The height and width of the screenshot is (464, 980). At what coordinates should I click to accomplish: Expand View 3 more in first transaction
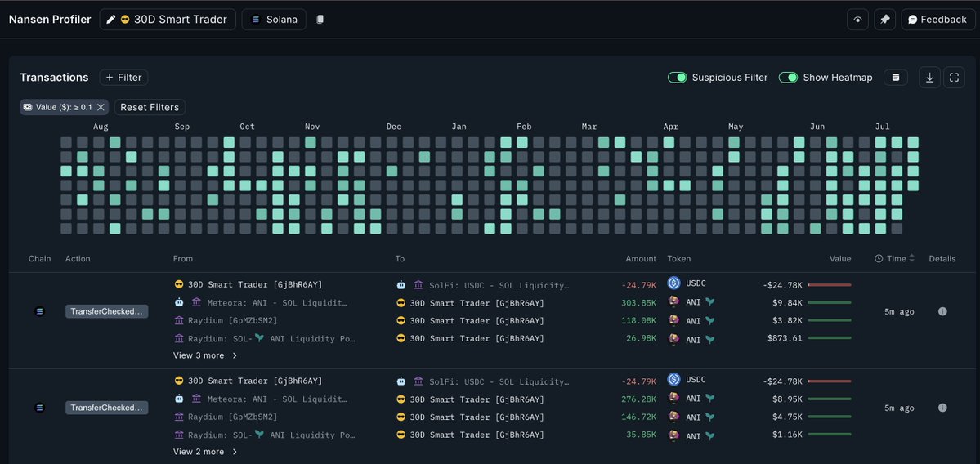(x=205, y=355)
